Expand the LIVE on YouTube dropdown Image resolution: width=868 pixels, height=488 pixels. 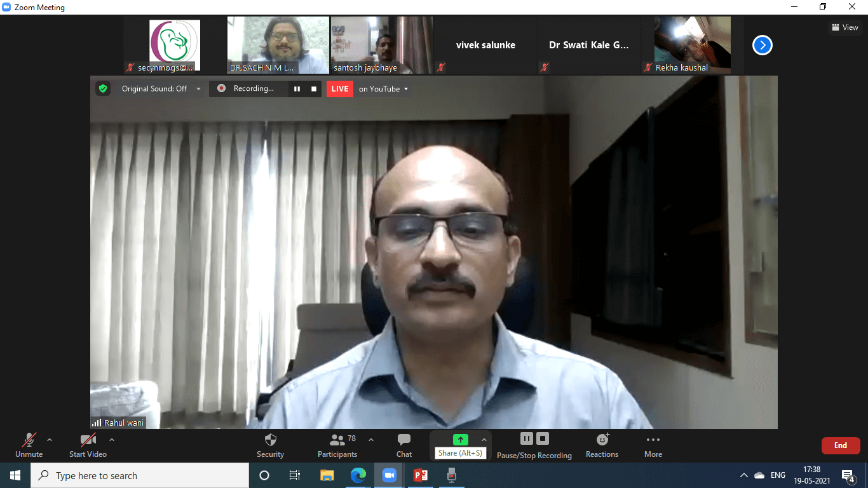406,89
